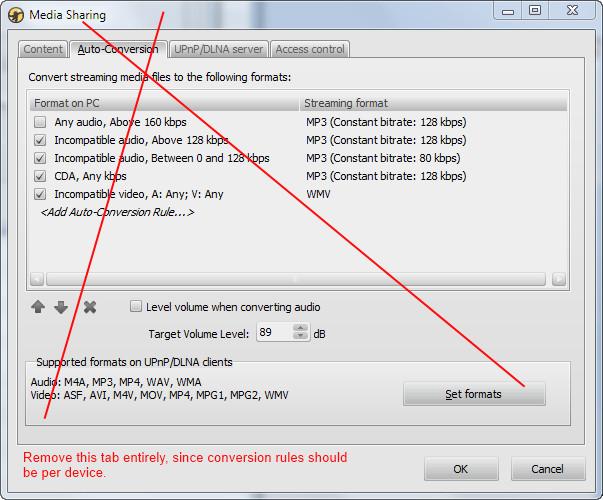Open the UPnP/DLNA server tab
603x500 pixels.
tap(217, 49)
